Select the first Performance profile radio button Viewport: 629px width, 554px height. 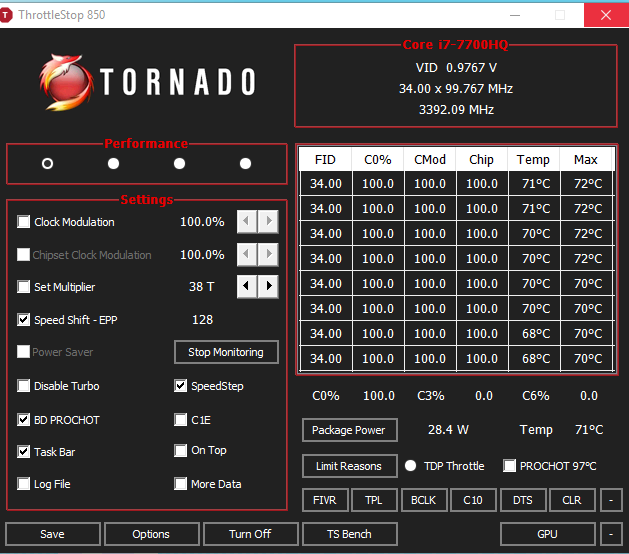click(x=47, y=164)
